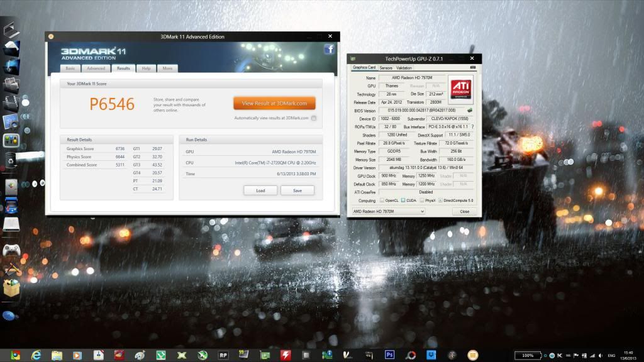The width and height of the screenshot is (644, 362).
Task: Click the GPU-Z screenshot camera icon
Action: point(473,67)
